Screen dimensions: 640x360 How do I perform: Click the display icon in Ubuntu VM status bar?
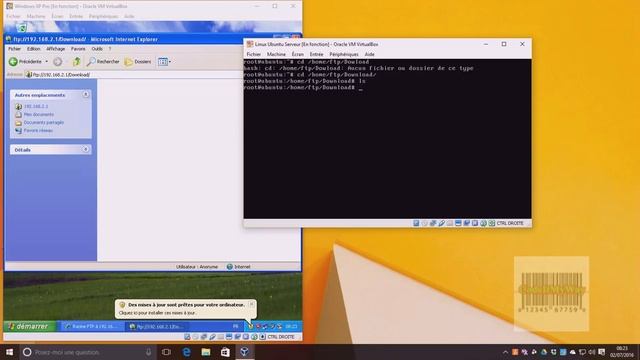point(458,223)
